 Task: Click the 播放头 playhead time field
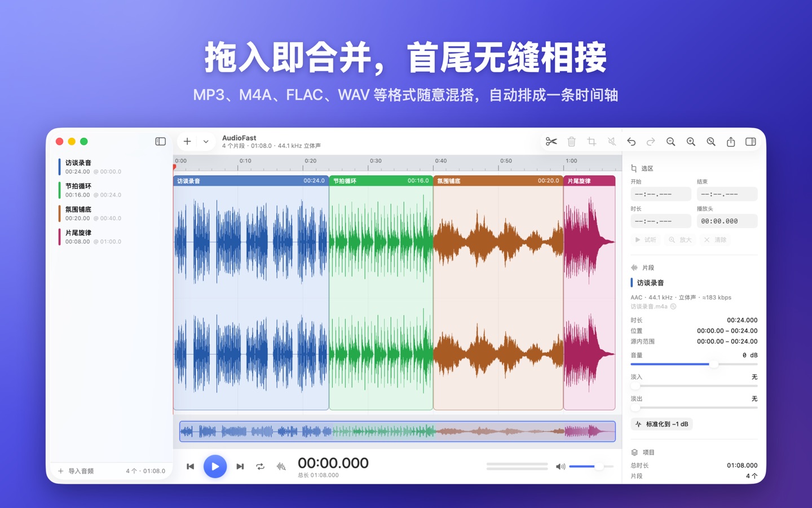click(727, 221)
